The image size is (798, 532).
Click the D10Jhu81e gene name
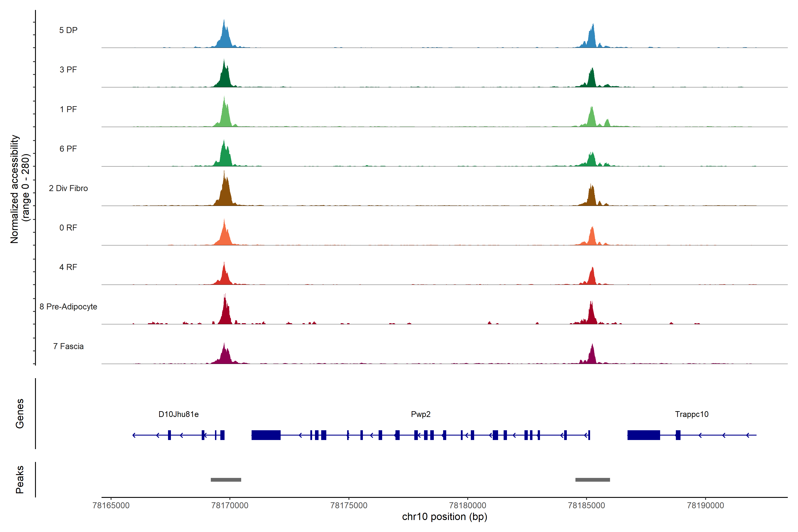point(178,414)
